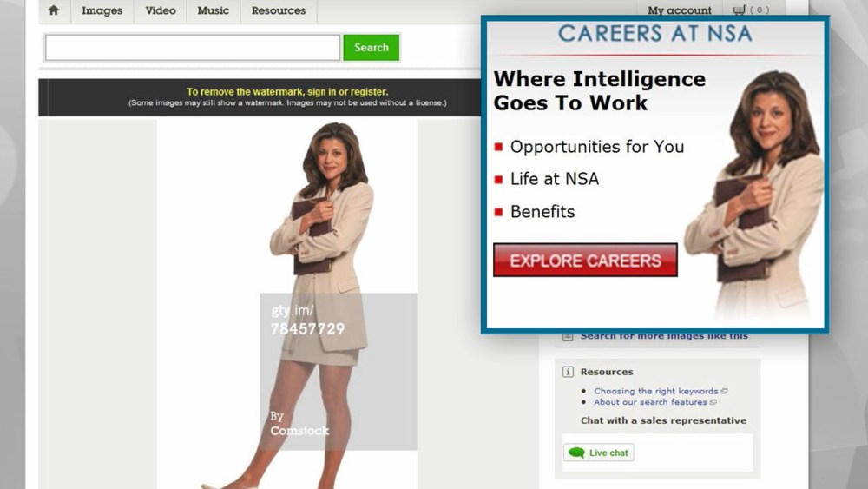Click external-link icon after Choosing the right keywords

coord(725,391)
